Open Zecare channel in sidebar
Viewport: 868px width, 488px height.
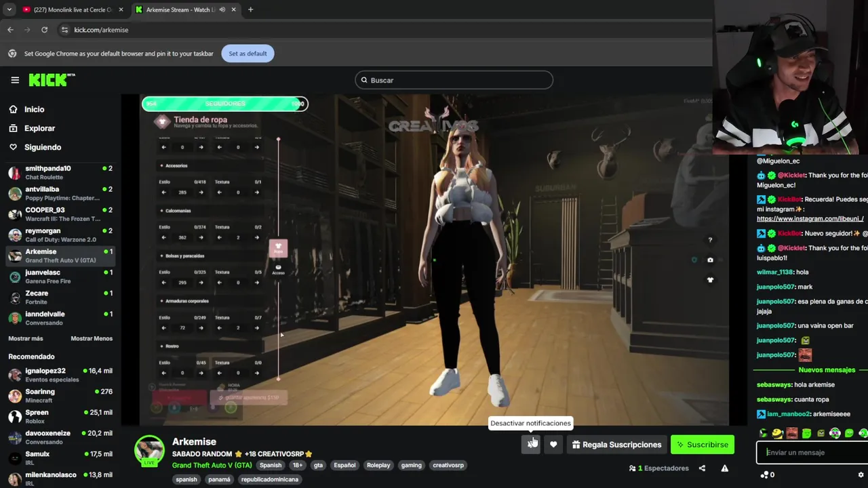(61, 298)
